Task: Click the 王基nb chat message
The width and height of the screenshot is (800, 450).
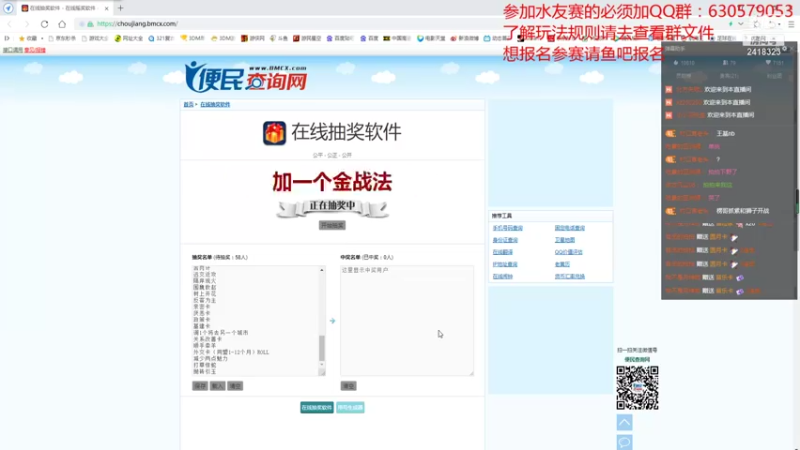Action: coord(725,134)
